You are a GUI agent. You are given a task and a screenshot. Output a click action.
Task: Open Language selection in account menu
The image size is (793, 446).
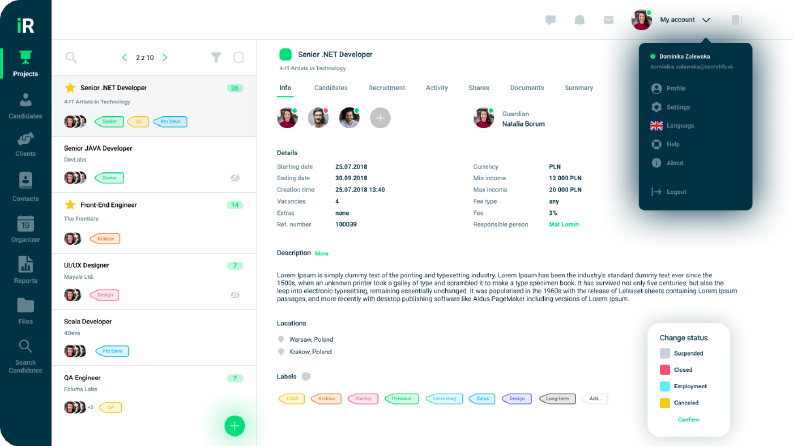pos(673,125)
